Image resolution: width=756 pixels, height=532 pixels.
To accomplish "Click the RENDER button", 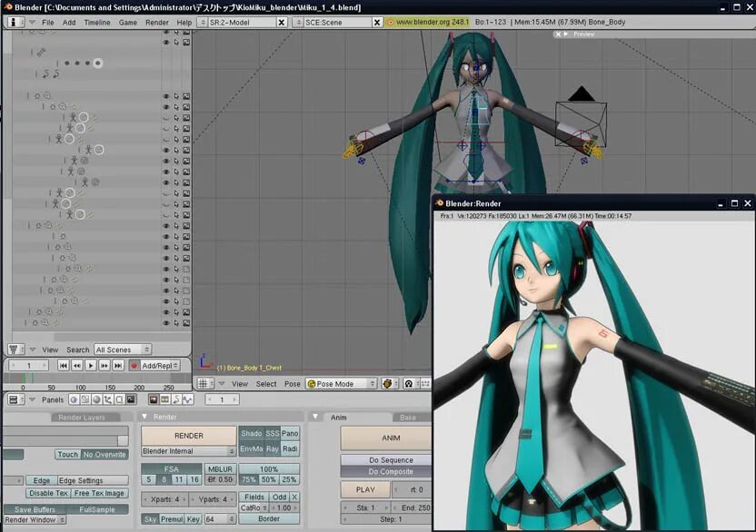I will click(x=188, y=436).
